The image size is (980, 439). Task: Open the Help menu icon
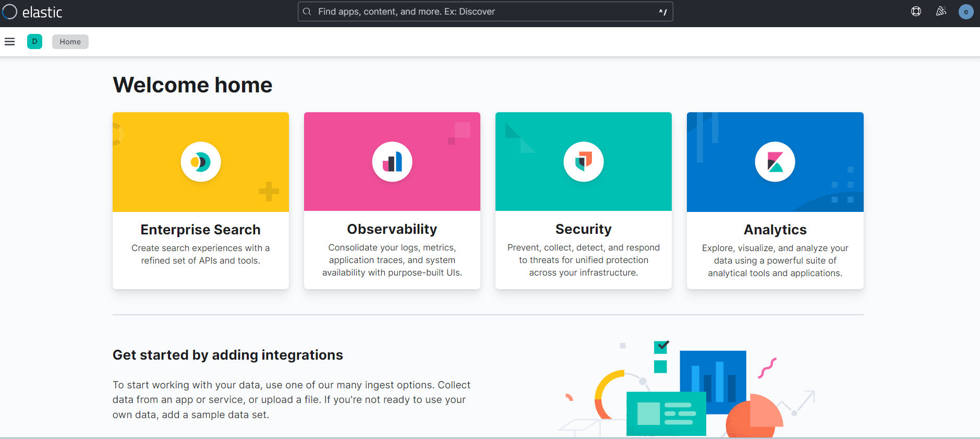click(916, 11)
